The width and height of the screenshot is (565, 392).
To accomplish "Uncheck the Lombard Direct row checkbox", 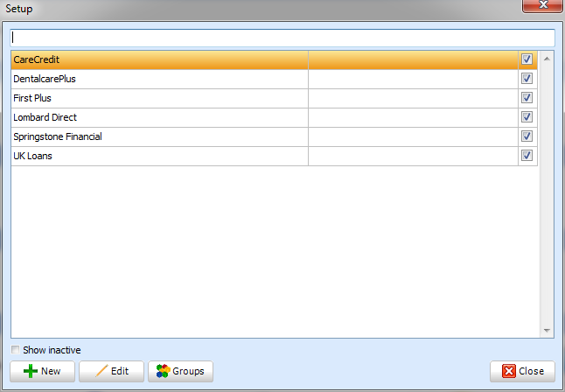I will tap(527, 117).
